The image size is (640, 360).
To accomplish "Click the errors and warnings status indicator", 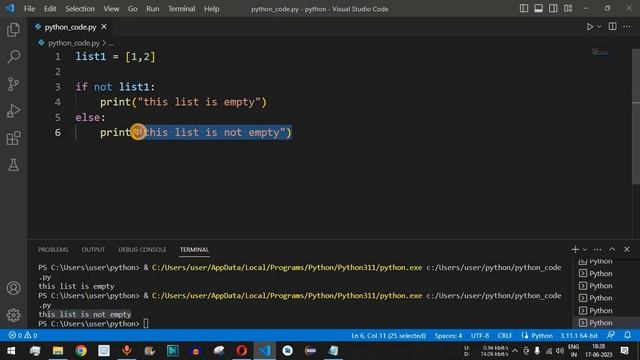I will 23,336.
